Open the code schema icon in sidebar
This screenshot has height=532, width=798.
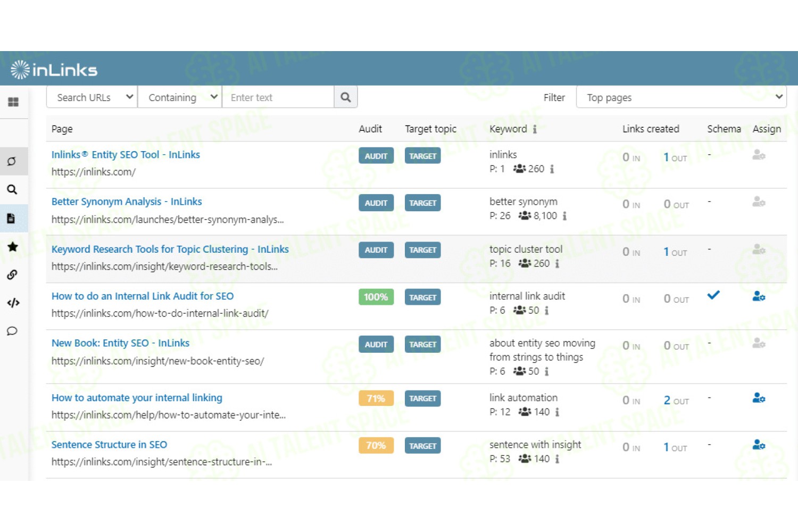click(x=13, y=303)
